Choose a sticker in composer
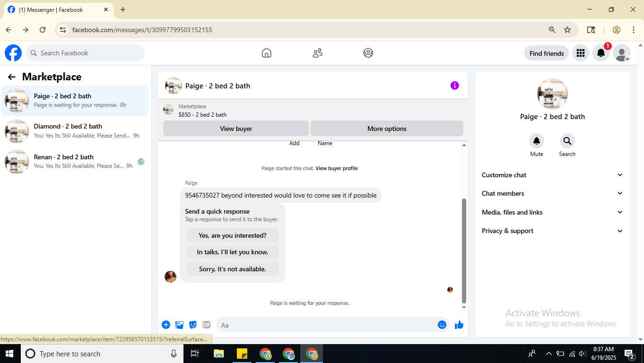The height and width of the screenshot is (363, 644). 193,325
